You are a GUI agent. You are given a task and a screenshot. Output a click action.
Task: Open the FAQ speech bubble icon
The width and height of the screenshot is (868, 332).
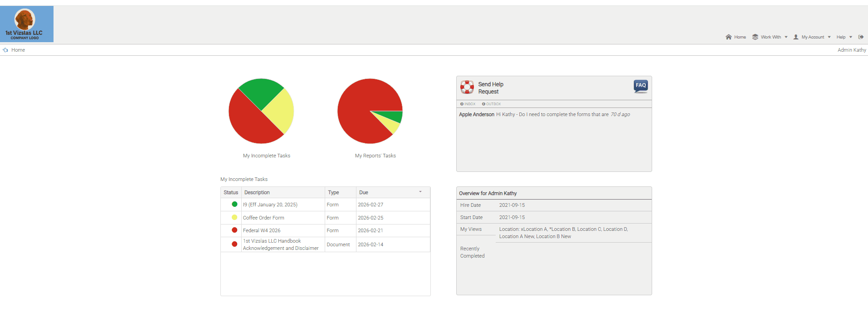640,86
